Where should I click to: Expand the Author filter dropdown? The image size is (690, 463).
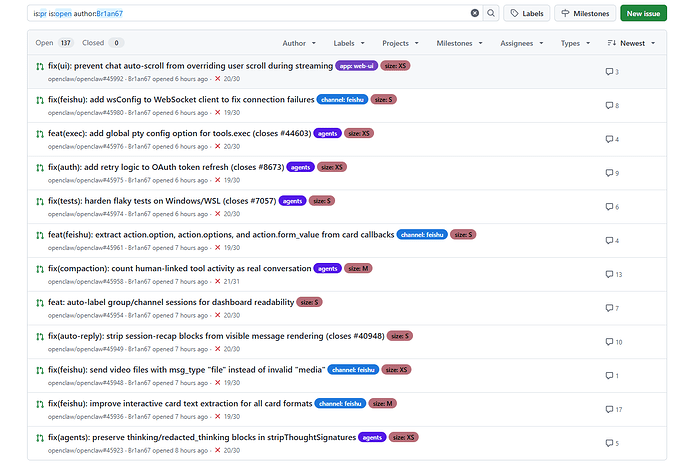tap(299, 43)
